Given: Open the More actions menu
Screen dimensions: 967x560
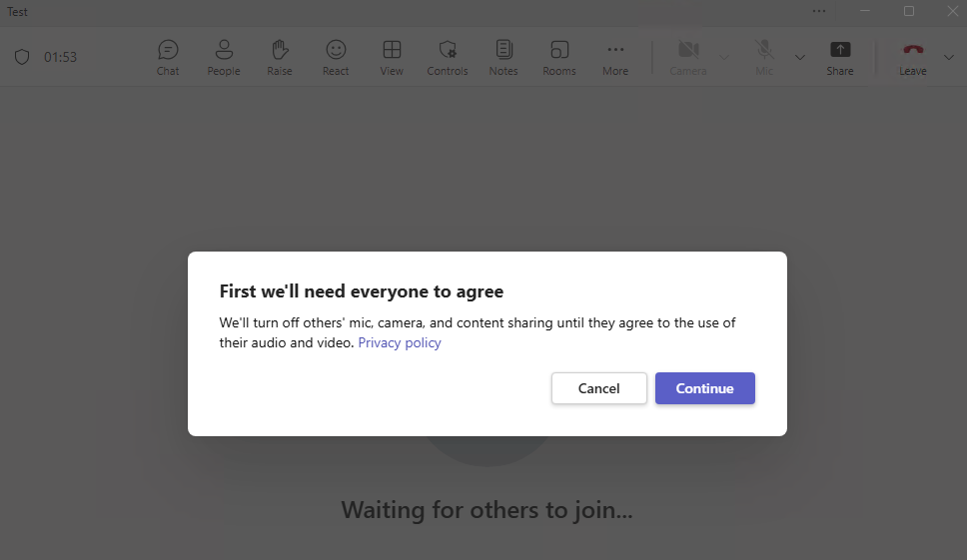Looking at the screenshot, I should (x=615, y=57).
